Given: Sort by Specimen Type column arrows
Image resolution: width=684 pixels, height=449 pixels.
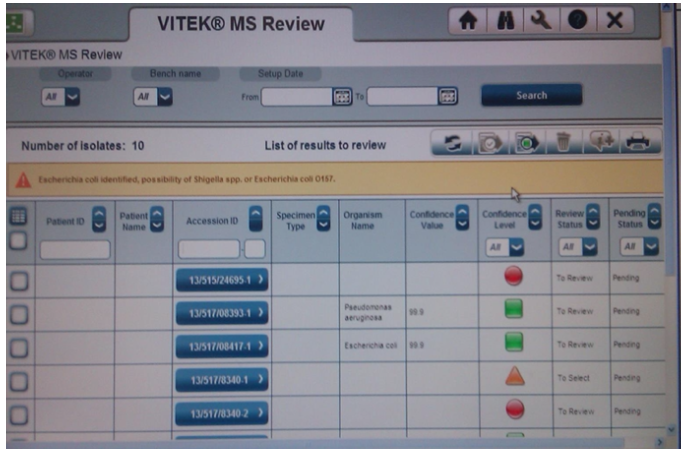Looking at the screenshot, I should point(323,218).
